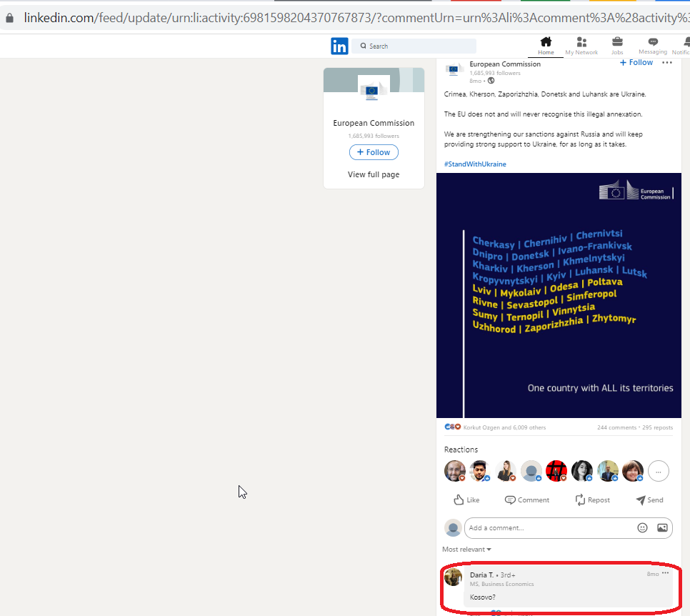Click the third reactor's avatar in Reactions
Screen dimensions: 690x616
tap(506, 471)
